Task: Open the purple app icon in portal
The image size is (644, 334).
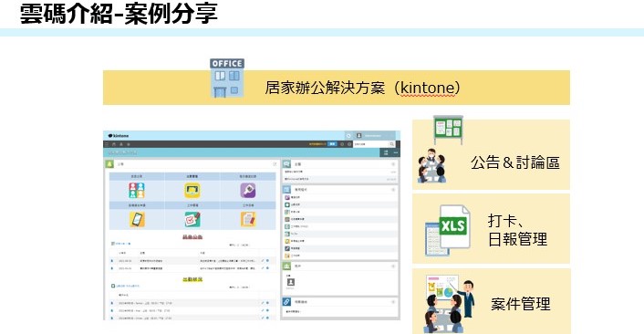Action: coord(248,190)
